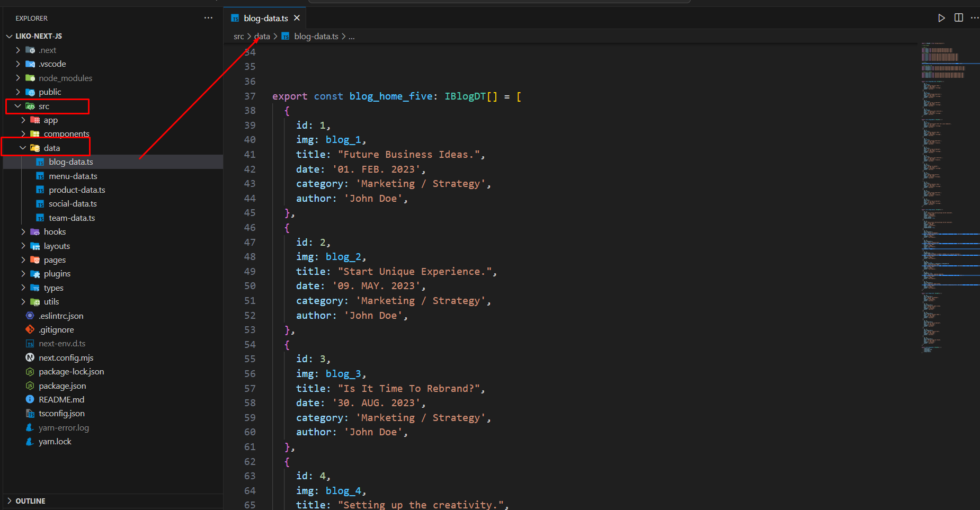Click the Run Code play icon
This screenshot has height=510, width=980.
point(941,18)
